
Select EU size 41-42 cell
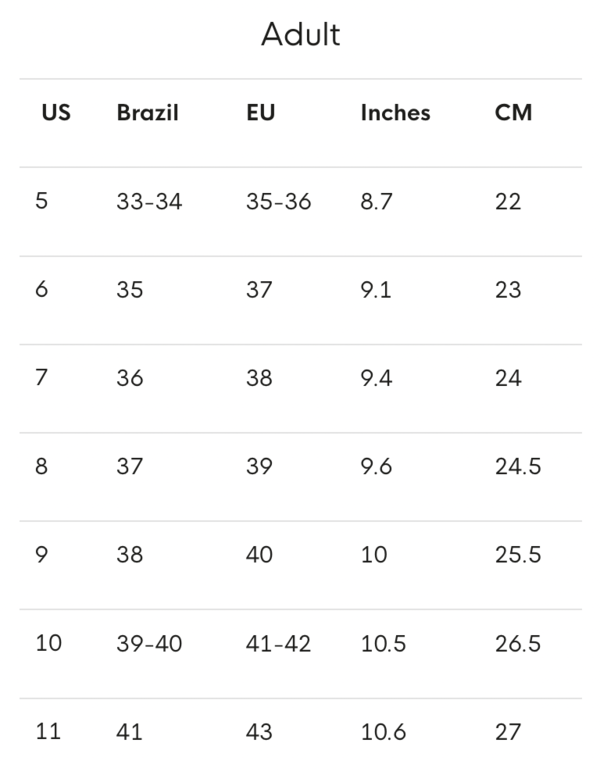[278, 644]
